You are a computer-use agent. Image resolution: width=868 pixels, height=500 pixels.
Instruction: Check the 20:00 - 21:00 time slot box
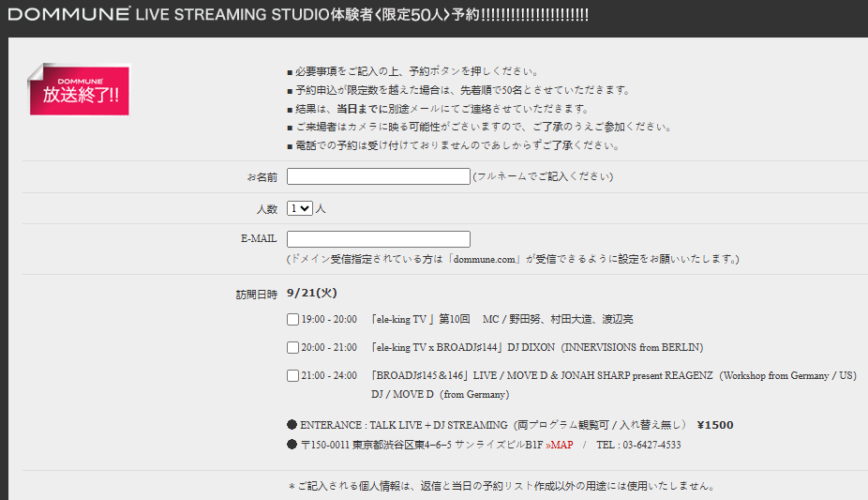[x=293, y=348]
